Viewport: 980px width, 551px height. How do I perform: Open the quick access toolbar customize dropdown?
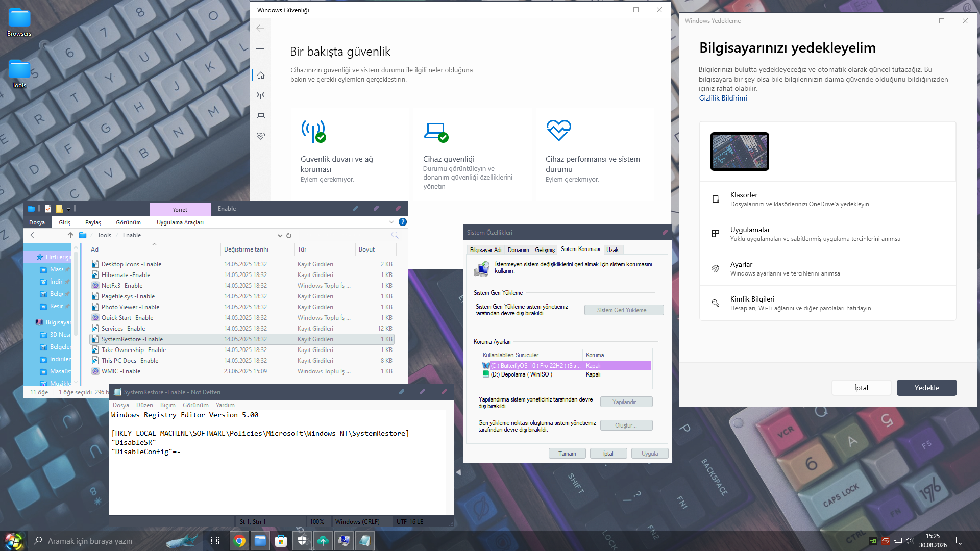(68, 209)
